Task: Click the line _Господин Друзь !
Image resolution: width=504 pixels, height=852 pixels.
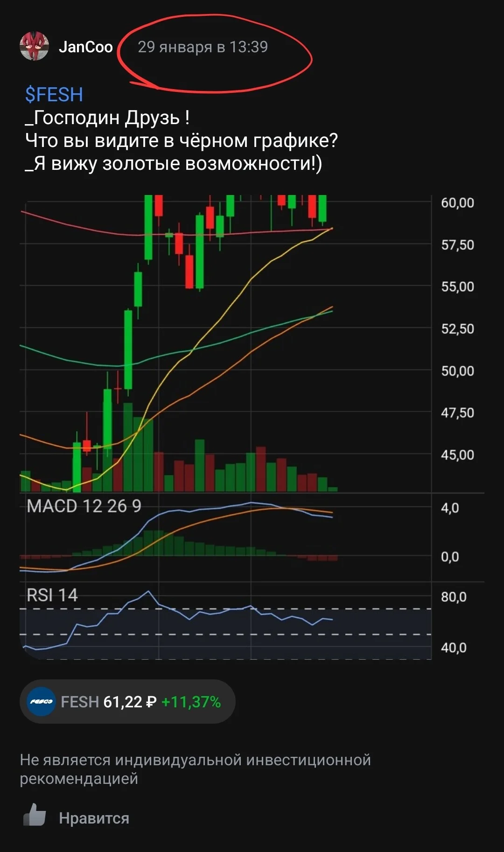Action: pyautogui.click(x=107, y=118)
